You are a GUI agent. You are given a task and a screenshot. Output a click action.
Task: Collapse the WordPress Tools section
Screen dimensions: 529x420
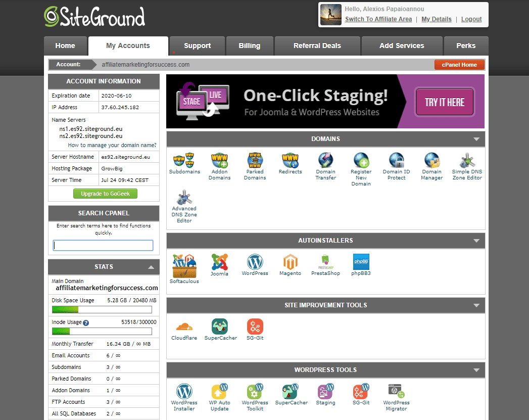[476, 370]
